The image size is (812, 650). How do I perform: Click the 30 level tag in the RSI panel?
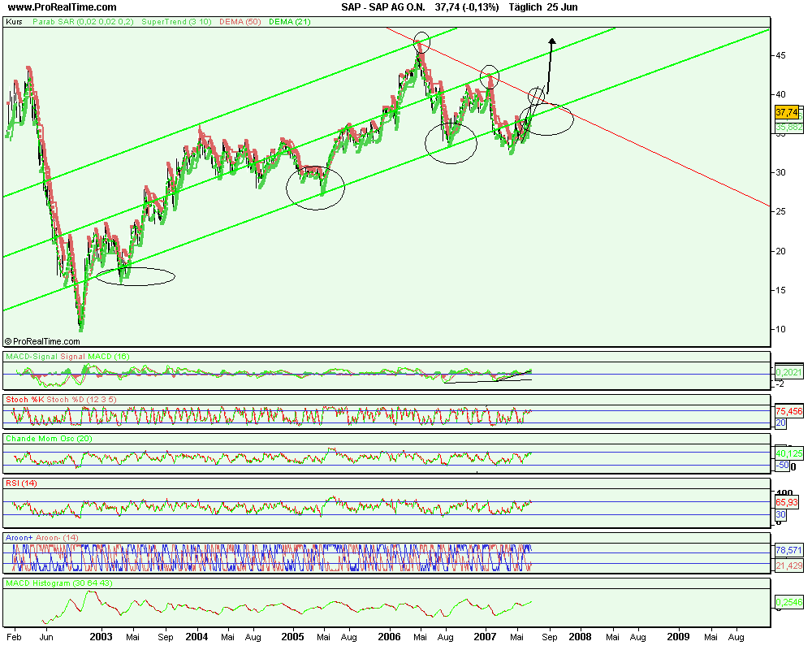click(780, 514)
